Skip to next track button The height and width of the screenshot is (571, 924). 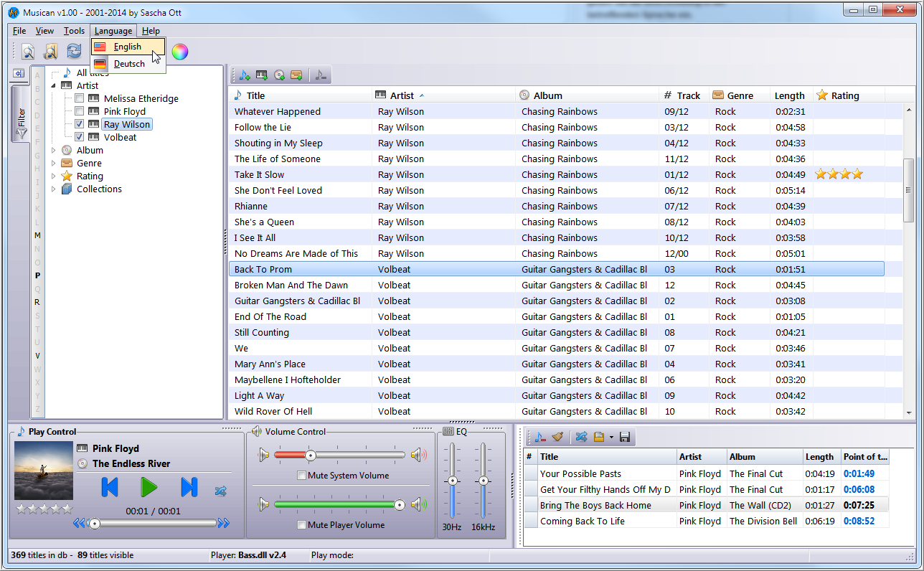tap(189, 487)
